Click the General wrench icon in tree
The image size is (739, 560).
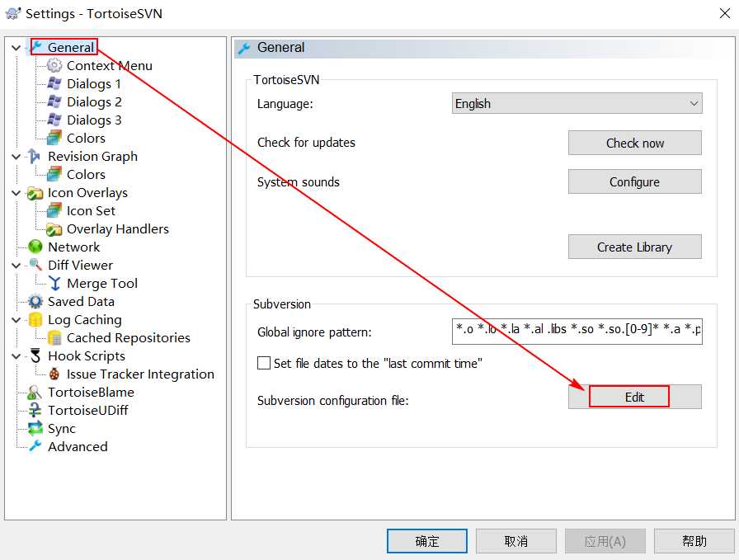coord(37,47)
